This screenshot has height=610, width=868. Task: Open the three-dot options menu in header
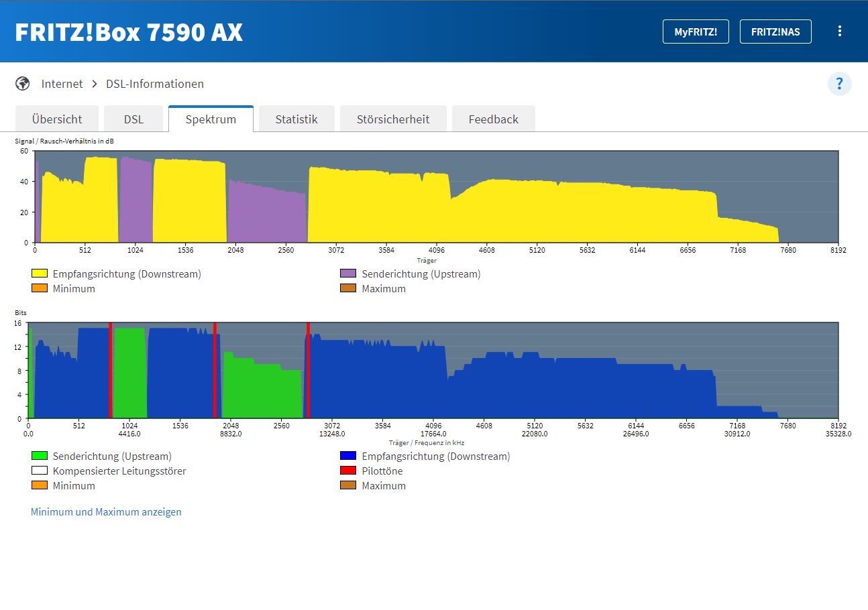(840, 32)
